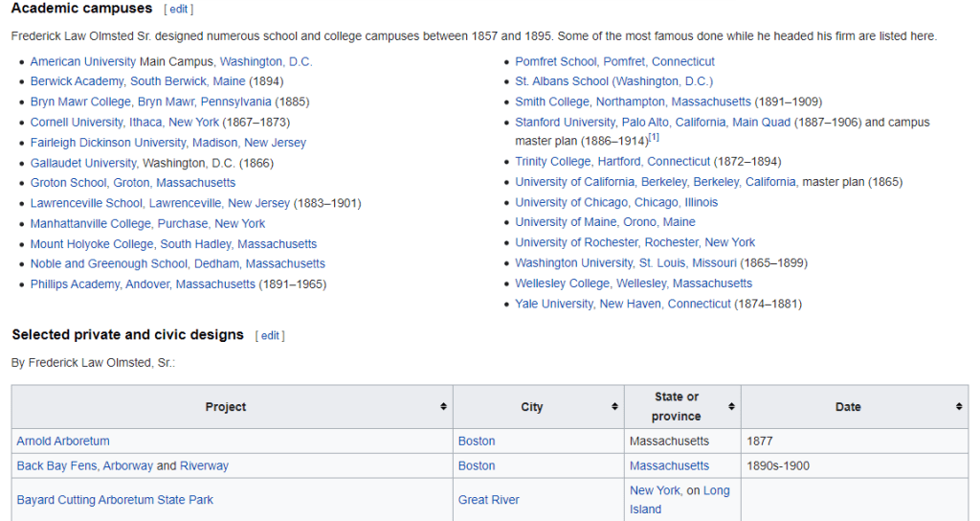Open Trinity College, Hartford, Connecticut link
This screenshot has height=521, width=980.
click(x=612, y=162)
